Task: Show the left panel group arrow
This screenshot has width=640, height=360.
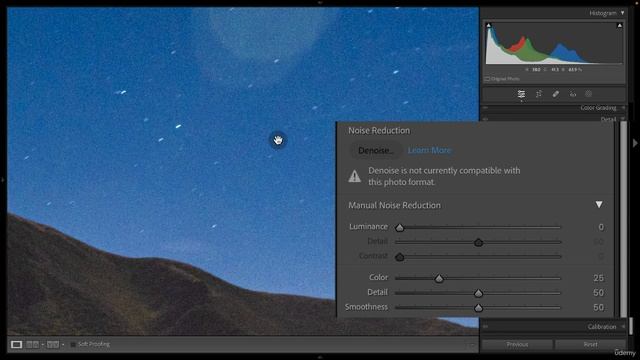Action: (2, 180)
